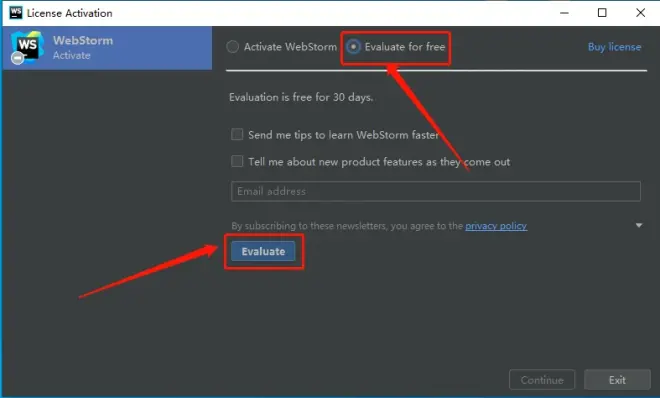Viewport: 660px width, 398px height.
Task: Open the Buy license link
Action: (614, 47)
